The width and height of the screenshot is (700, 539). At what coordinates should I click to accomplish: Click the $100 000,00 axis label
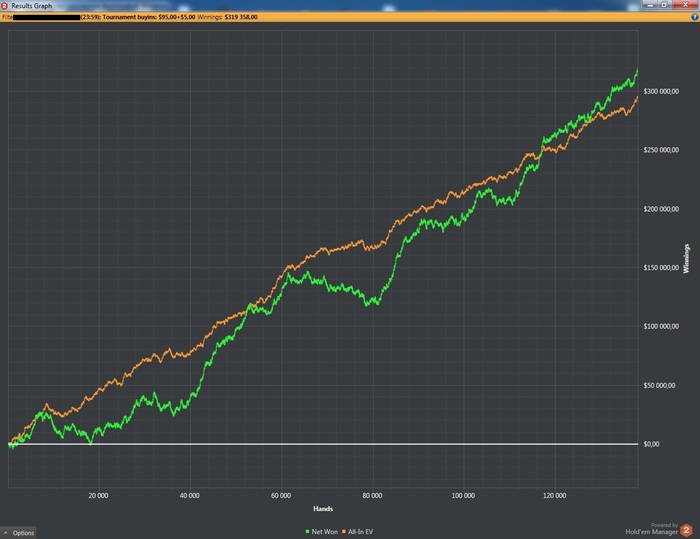[661, 326]
